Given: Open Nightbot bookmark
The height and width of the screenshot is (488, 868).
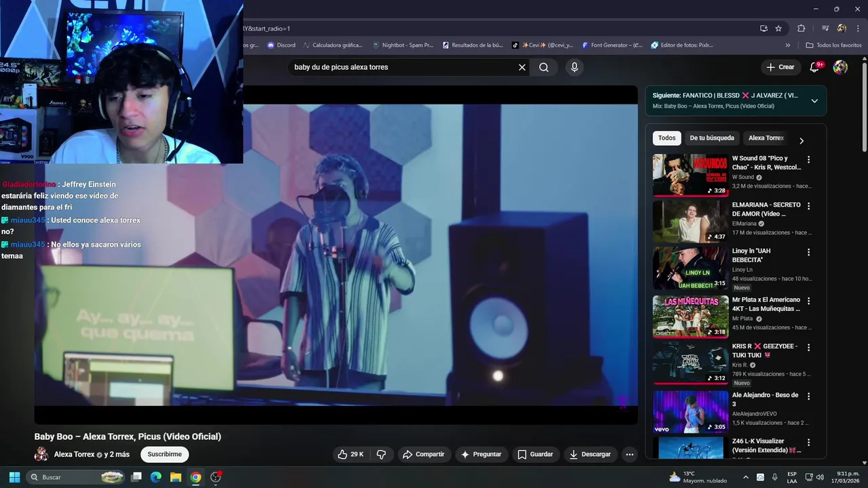Looking at the screenshot, I should tap(403, 45).
